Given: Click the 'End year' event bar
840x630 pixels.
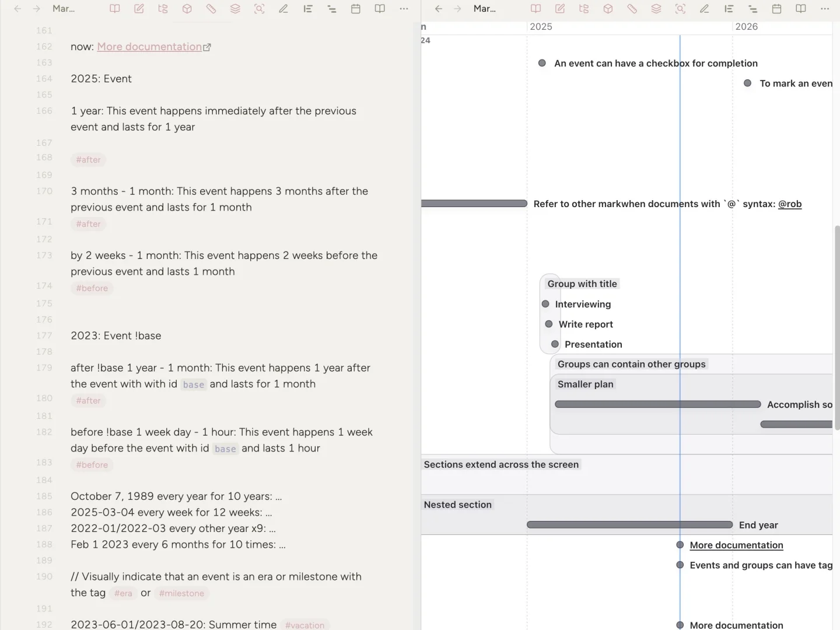Looking at the screenshot, I should point(629,525).
